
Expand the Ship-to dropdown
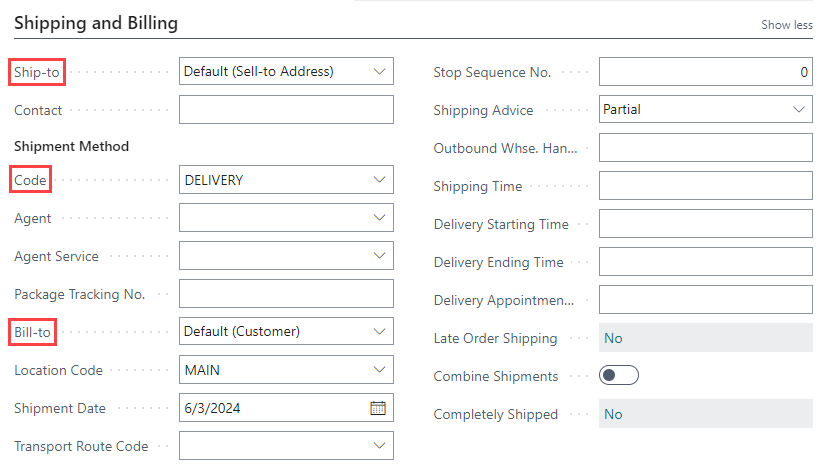(379, 71)
